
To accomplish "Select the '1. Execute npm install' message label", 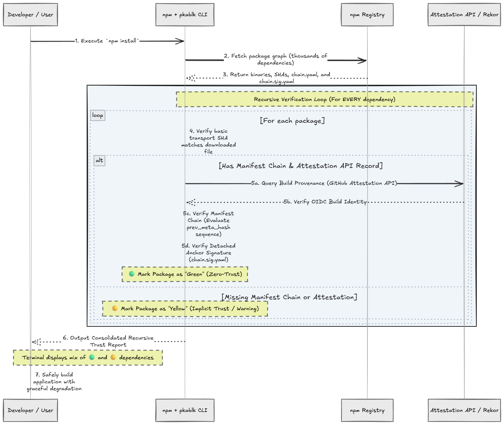I will (x=107, y=41).
